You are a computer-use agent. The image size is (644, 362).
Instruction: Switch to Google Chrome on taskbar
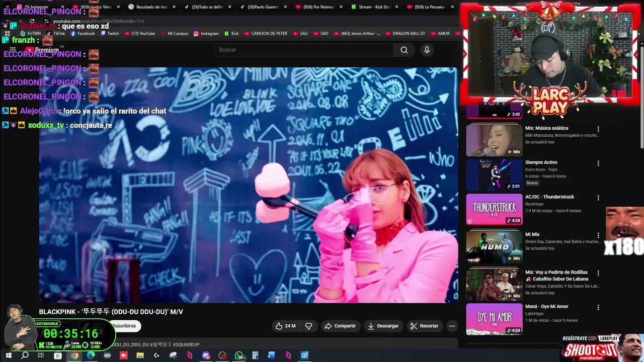click(74, 355)
